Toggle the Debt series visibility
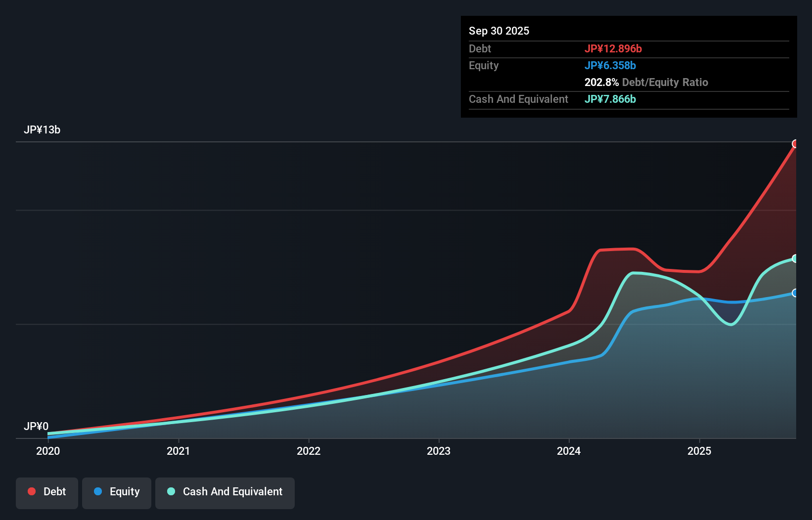Image resolution: width=812 pixels, height=520 pixels. (46, 492)
